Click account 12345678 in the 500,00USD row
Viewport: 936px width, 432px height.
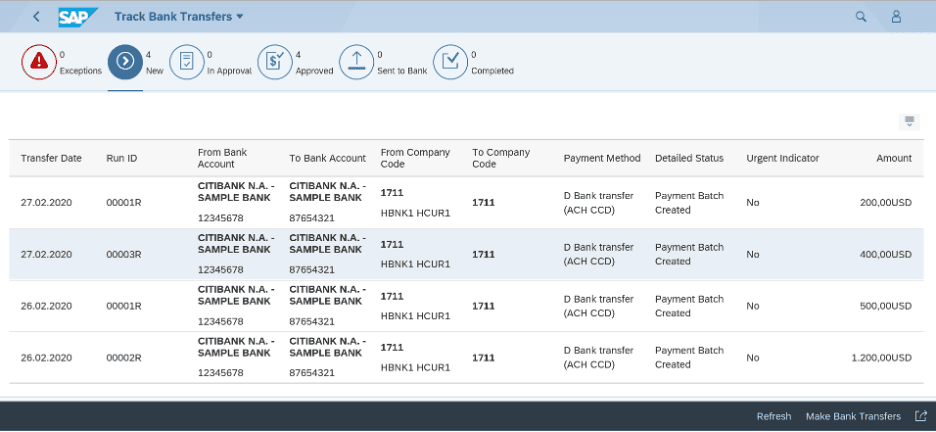pos(220,322)
